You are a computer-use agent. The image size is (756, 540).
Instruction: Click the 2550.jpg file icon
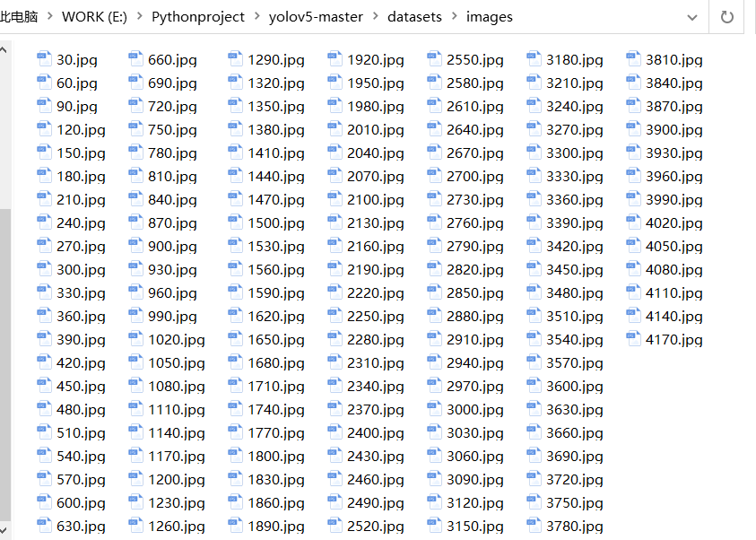click(x=435, y=60)
